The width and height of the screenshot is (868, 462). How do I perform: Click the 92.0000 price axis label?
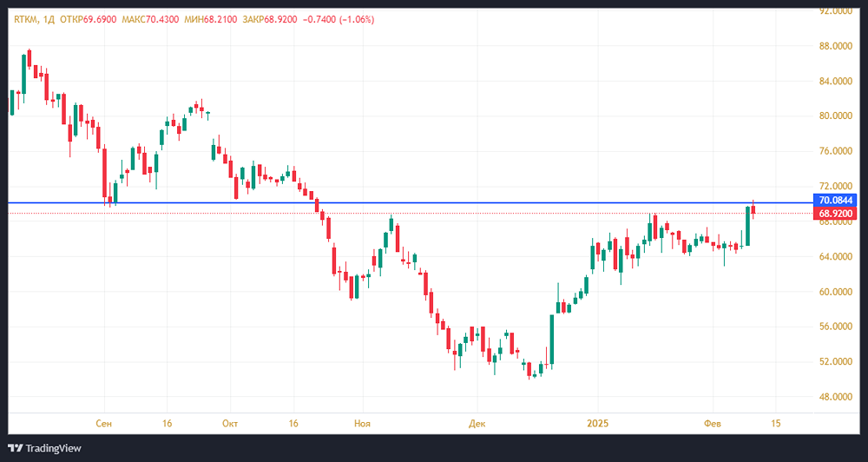[x=835, y=10]
